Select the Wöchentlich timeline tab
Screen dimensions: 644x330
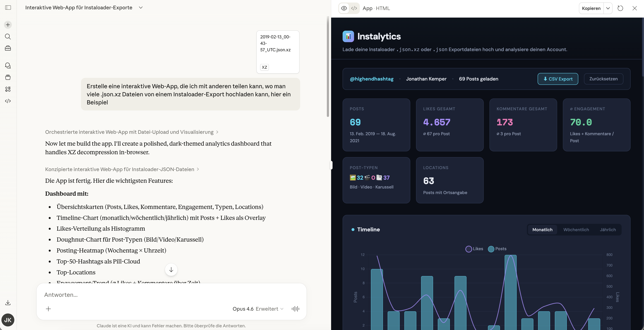tap(576, 230)
